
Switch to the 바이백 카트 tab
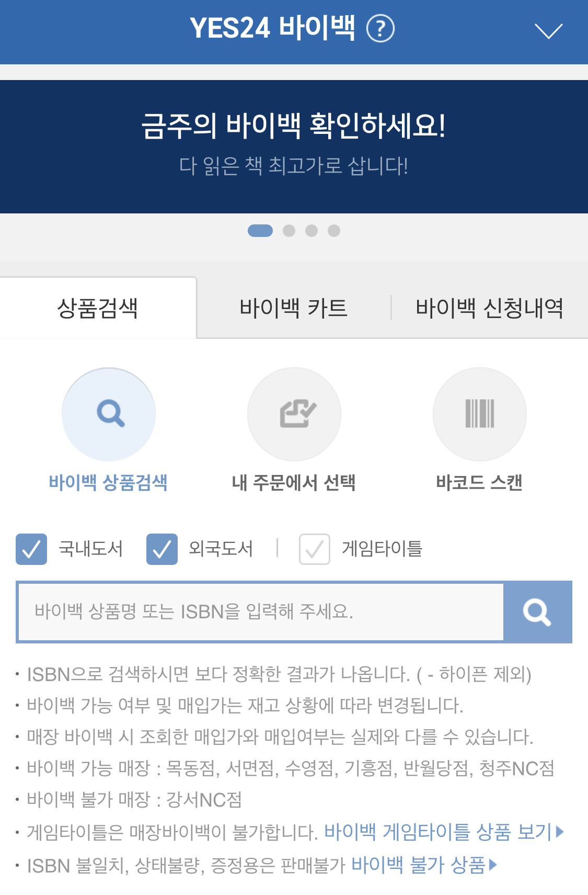click(x=293, y=308)
